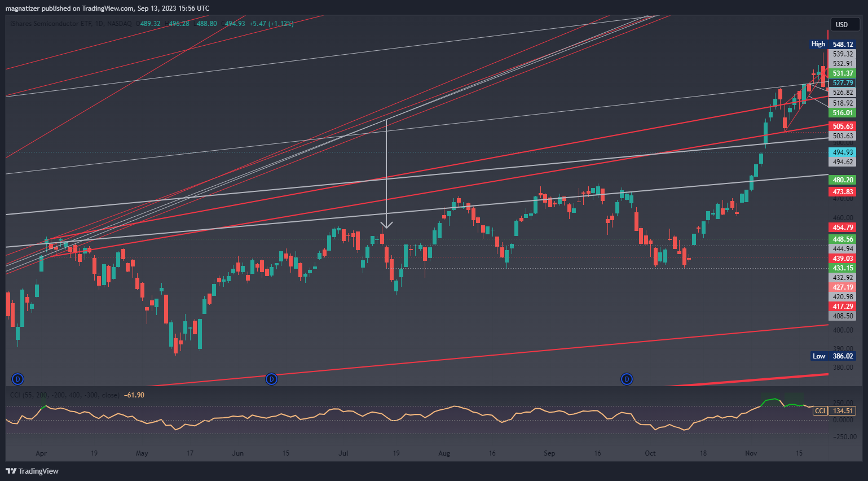The height and width of the screenshot is (481, 868).
Task: Click the Low price marker label
Action: coord(818,356)
